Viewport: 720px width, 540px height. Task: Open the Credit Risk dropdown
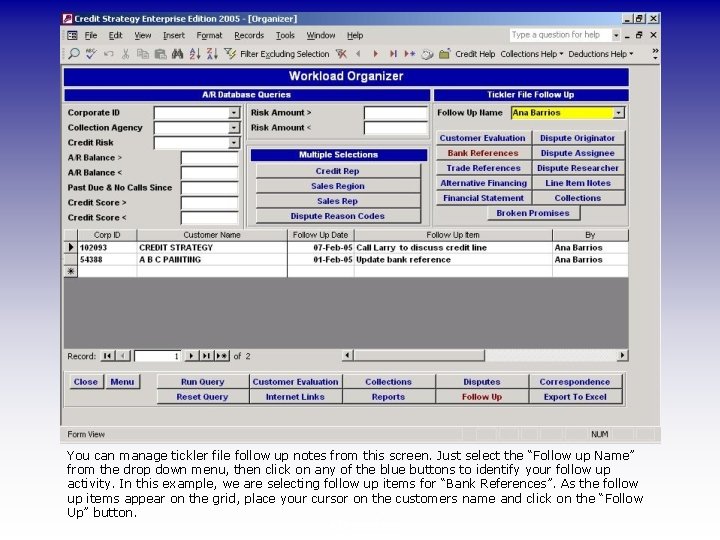(x=234, y=143)
